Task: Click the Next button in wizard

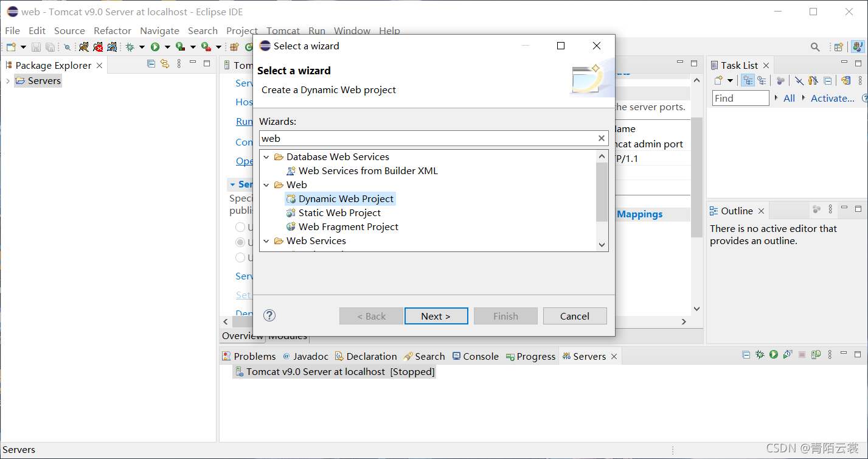Action: pyautogui.click(x=436, y=316)
